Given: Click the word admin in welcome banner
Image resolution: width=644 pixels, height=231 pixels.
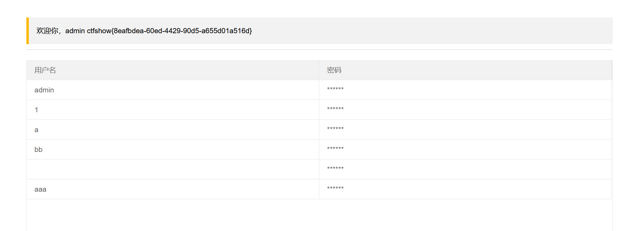Looking at the screenshot, I should tap(75, 31).
